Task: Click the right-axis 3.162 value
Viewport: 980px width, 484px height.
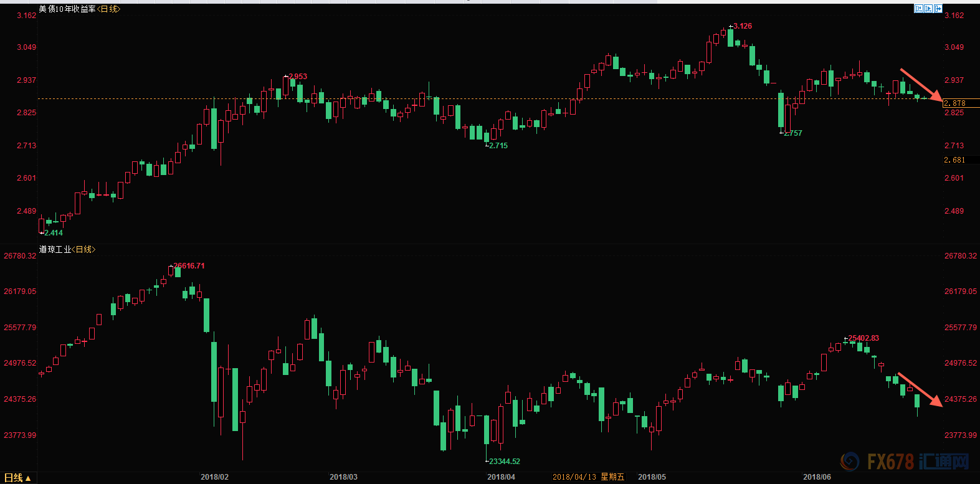Action: pyautogui.click(x=954, y=16)
